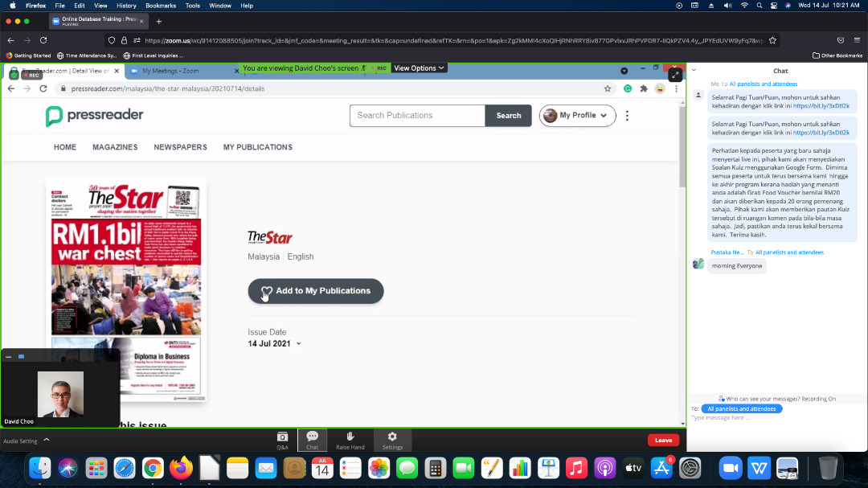Image resolution: width=868 pixels, height=488 pixels.
Task: Open The Star front page cover thumbnail
Action: click(126, 289)
